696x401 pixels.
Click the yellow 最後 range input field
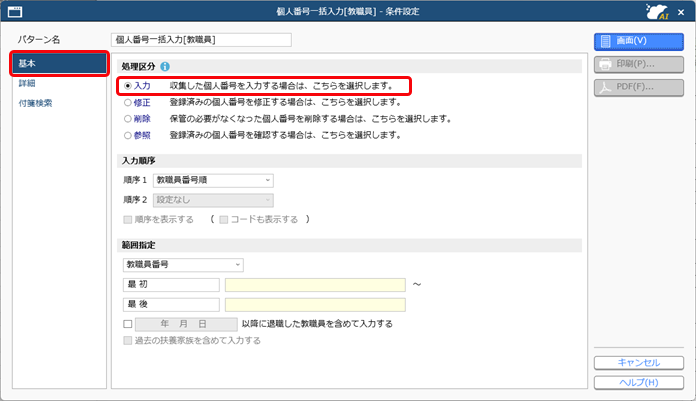pyautogui.click(x=315, y=305)
